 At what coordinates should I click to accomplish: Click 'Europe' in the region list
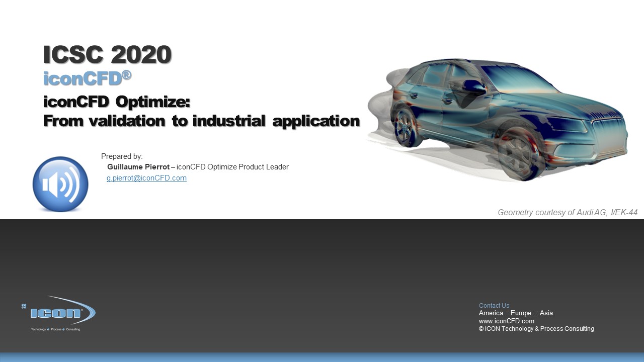pyautogui.click(x=521, y=313)
